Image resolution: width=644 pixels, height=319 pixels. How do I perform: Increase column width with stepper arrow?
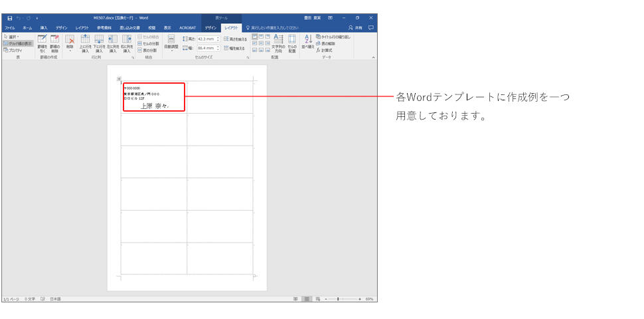(218, 47)
